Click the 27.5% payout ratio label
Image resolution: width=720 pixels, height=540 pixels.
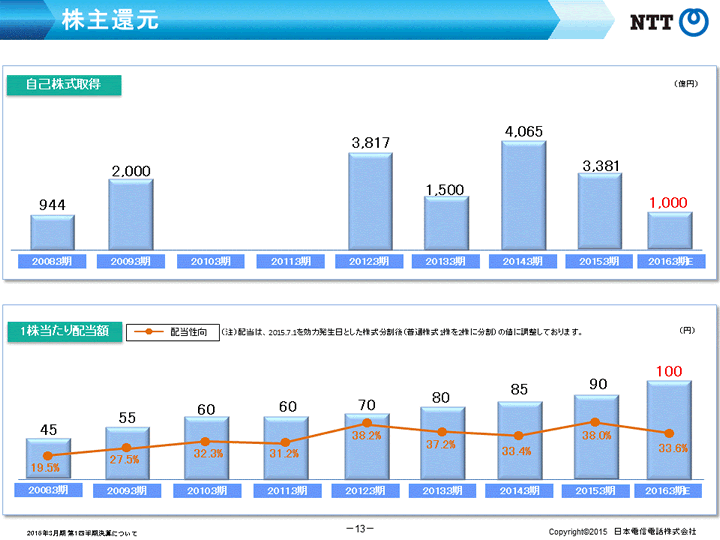pos(124,459)
